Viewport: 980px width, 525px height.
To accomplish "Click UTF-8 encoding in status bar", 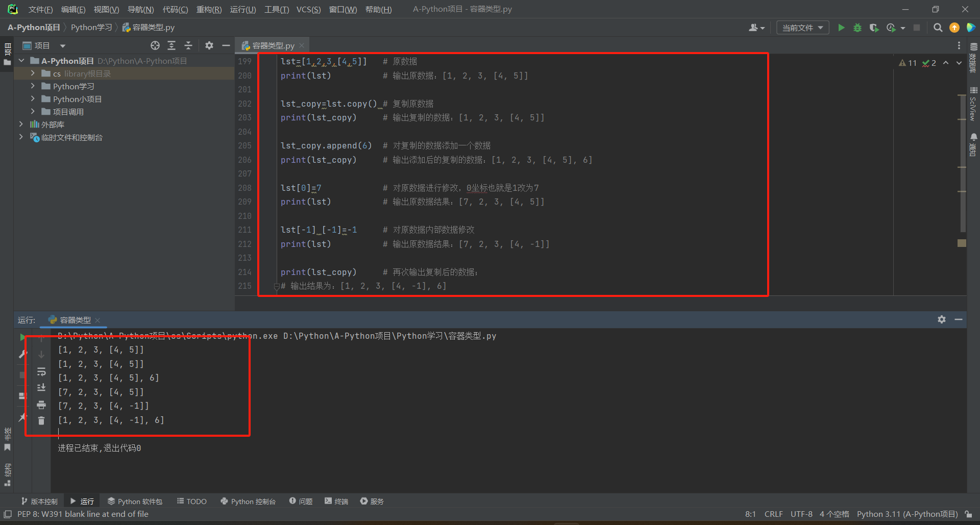I will [801, 514].
